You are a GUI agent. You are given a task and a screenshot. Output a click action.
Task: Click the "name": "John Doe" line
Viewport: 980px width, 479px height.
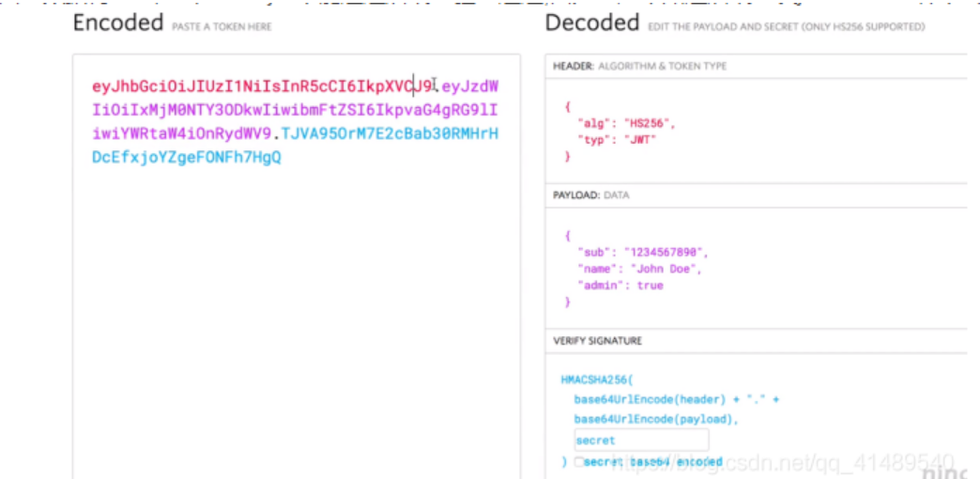click(x=639, y=269)
